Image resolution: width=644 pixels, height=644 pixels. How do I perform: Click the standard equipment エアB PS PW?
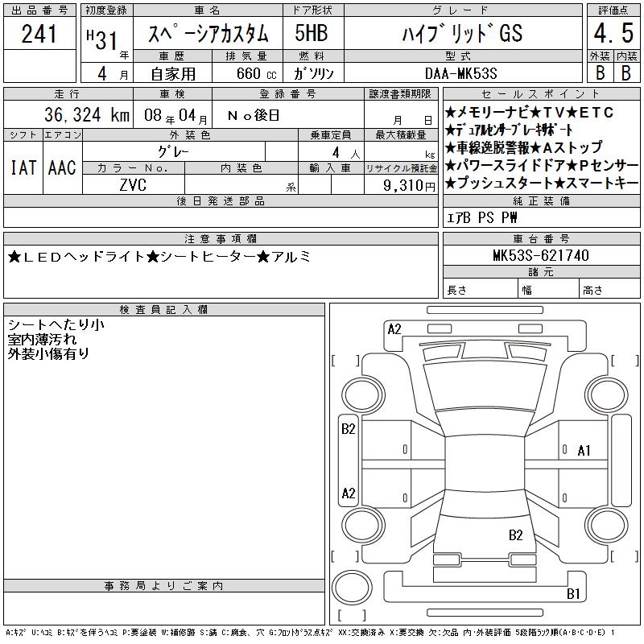[481, 217]
